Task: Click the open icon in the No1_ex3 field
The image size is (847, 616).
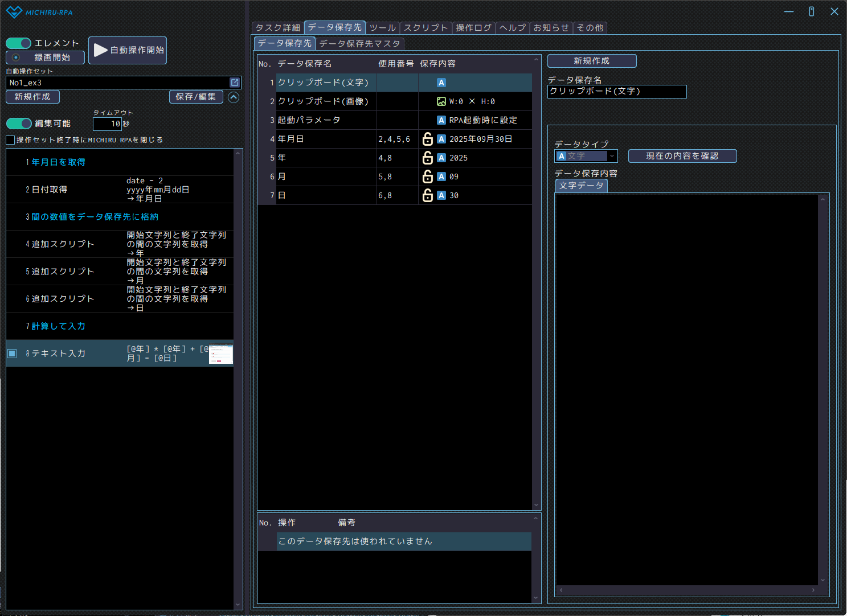Action: coord(234,83)
